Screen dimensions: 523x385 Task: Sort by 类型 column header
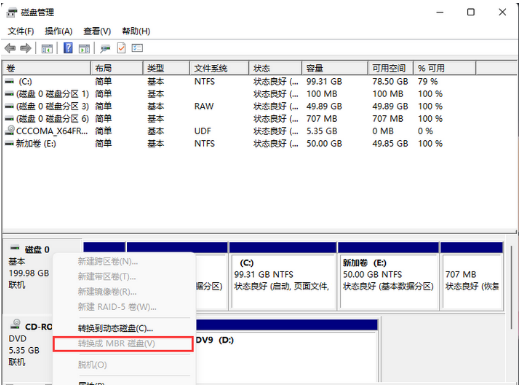pyautogui.click(x=166, y=68)
